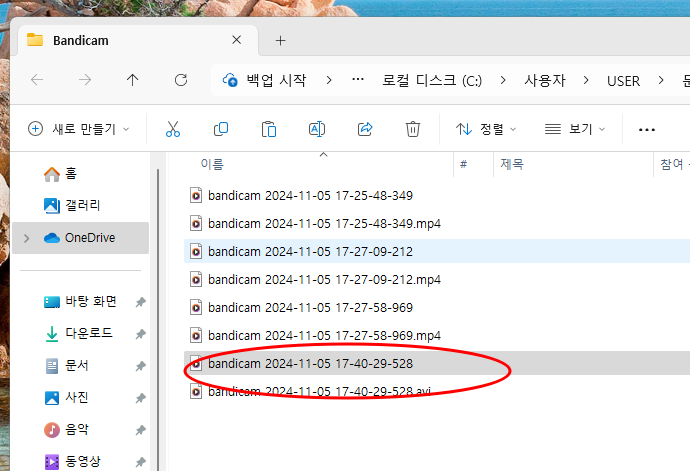Go forward with the right arrow
690x471 pixels.
pyautogui.click(x=85, y=80)
